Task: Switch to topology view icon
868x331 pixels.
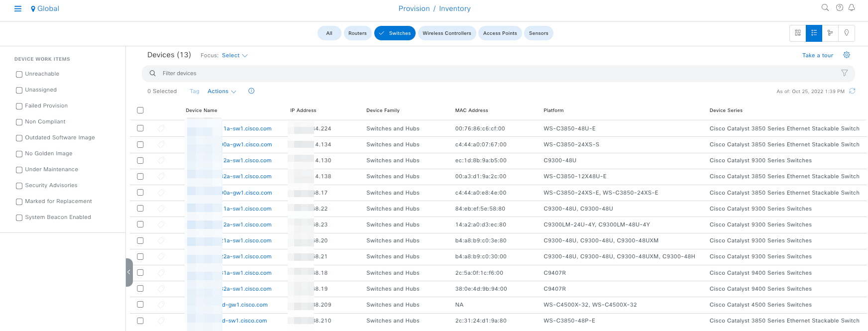Action: point(830,33)
